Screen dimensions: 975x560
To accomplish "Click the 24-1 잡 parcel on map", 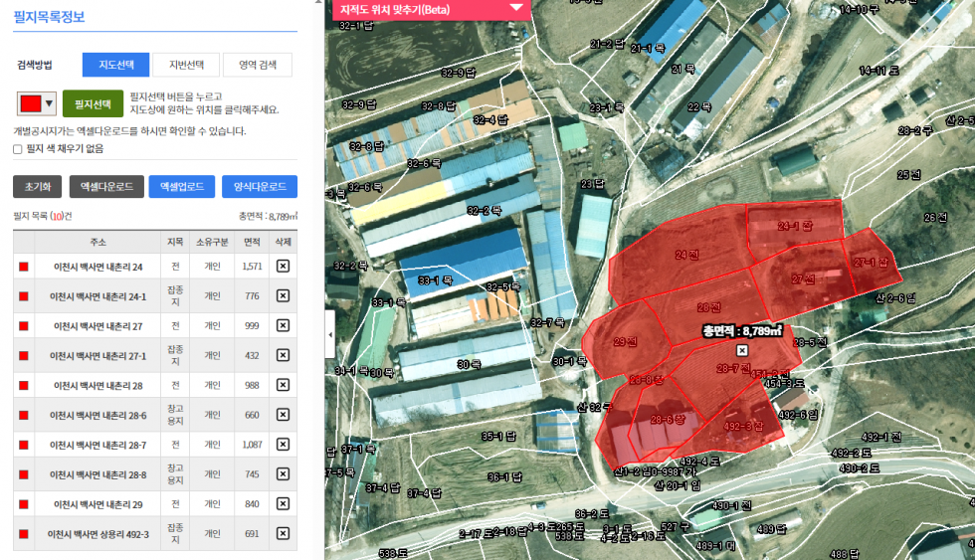I will click(x=795, y=226).
